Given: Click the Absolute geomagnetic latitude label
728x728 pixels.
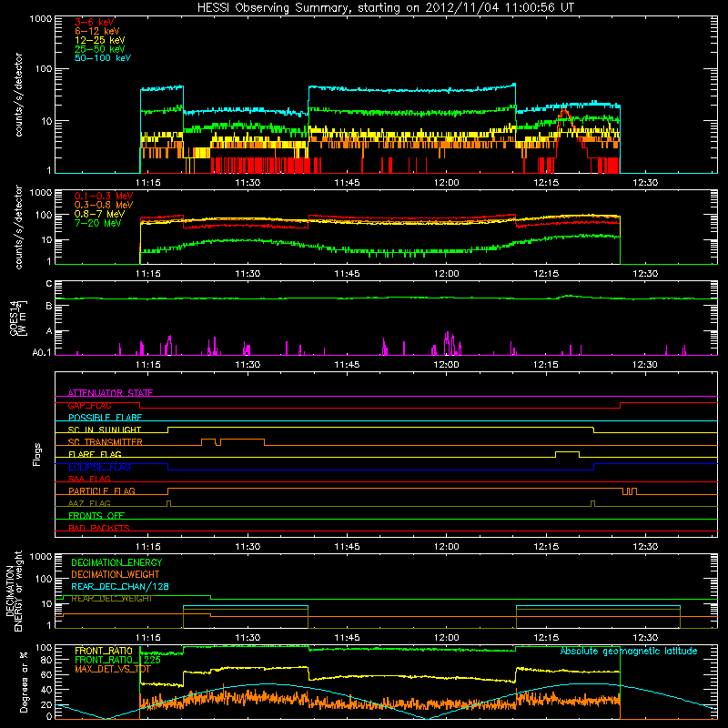Looking at the screenshot, I should 629,652.
